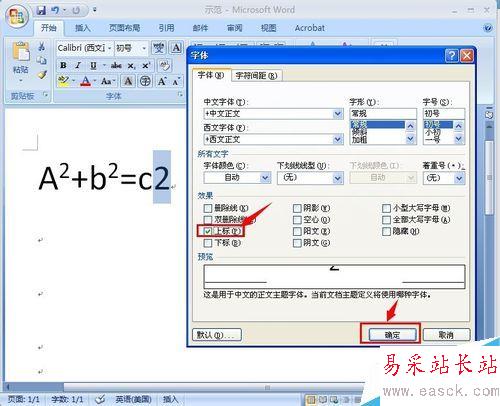Open the 西文字体 font dropdown
The height and width of the screenshot is (406, 500).
pos(338,139)
